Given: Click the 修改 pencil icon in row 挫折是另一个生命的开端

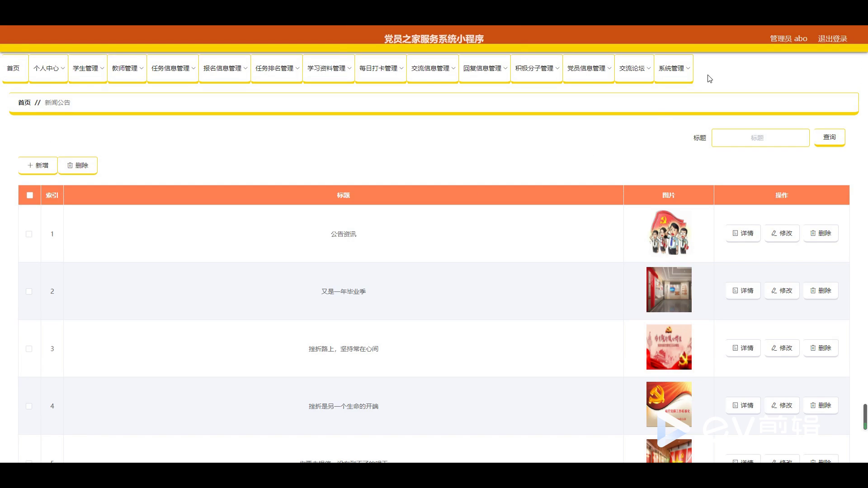Looking at the screenshot, I should (774, 405).
